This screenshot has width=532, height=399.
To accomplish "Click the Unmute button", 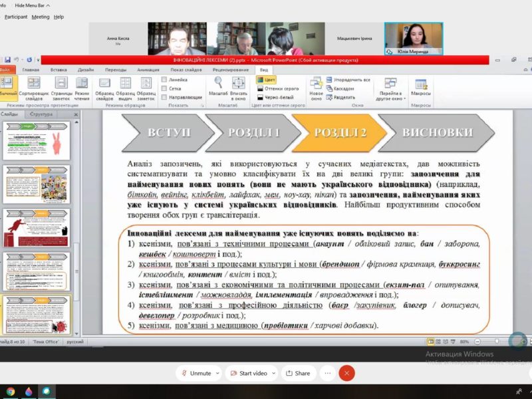I will [195, 373].
